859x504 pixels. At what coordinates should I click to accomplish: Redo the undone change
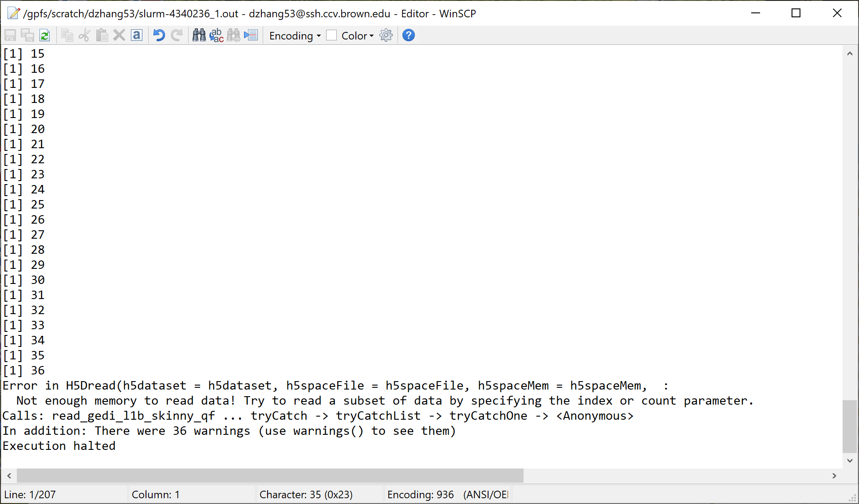pyautogui.click(x=176, y=35)
